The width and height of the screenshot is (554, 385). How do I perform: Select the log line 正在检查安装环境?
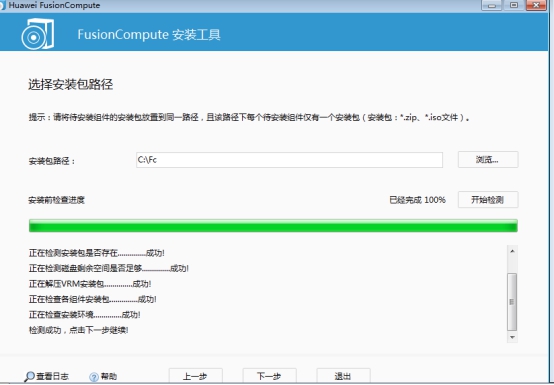[x=84, y=315]
